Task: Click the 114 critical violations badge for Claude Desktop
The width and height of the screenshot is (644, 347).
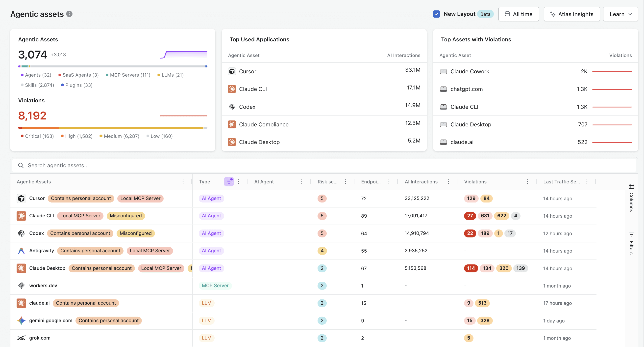Action: point(471,268)
